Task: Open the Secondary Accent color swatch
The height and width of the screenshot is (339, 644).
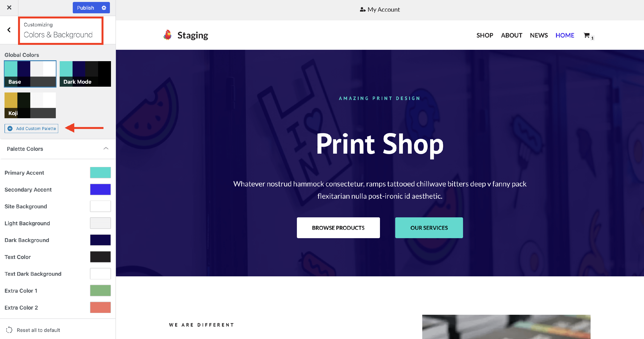Action: pos(100,189)
